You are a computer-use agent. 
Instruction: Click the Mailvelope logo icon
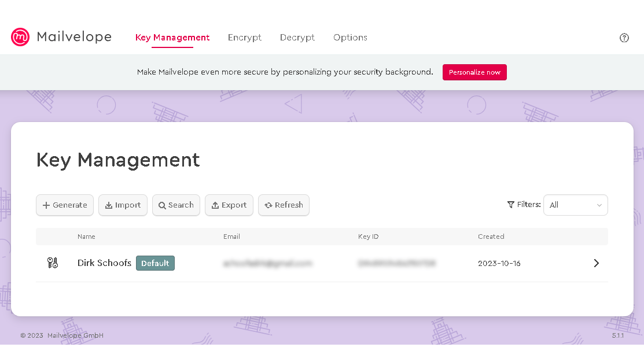coord(20,37)
